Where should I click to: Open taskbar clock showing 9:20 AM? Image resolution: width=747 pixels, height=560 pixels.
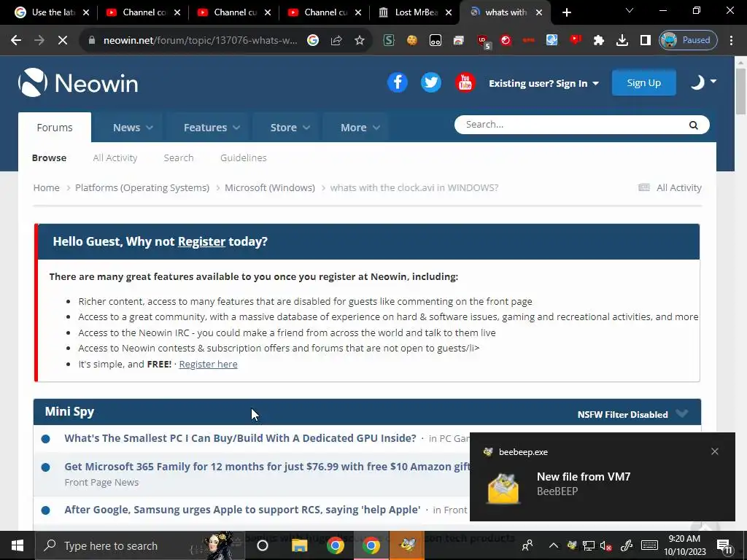point(684,545)
